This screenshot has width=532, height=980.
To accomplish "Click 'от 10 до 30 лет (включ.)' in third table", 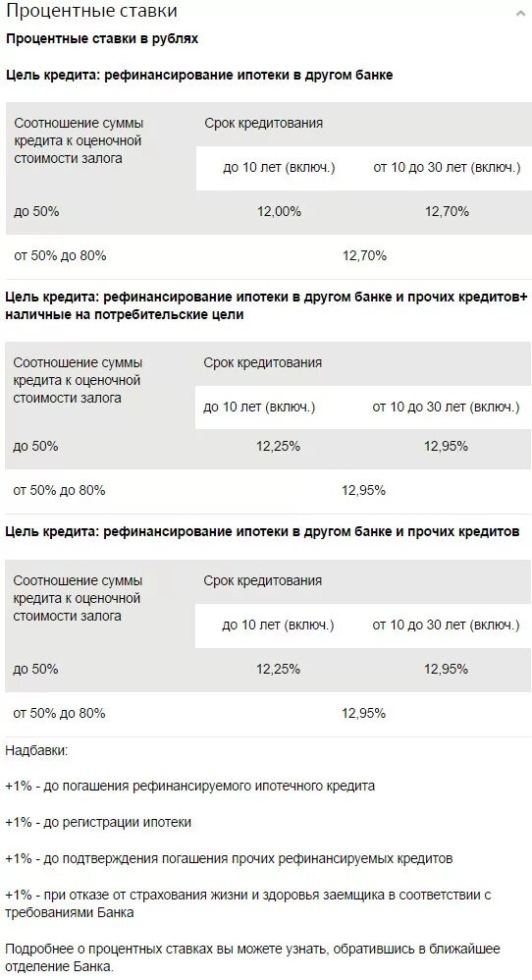I will (446, 625).
